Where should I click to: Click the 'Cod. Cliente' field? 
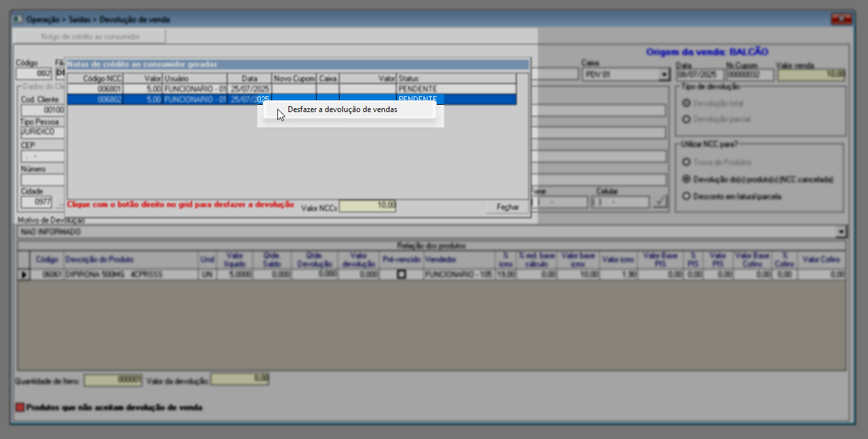click(42, 110)
